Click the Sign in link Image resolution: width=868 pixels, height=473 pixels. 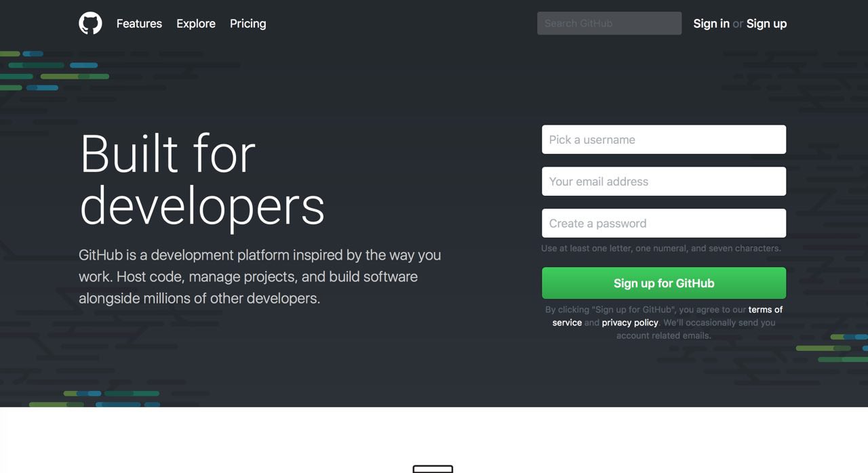click(711, 24)
